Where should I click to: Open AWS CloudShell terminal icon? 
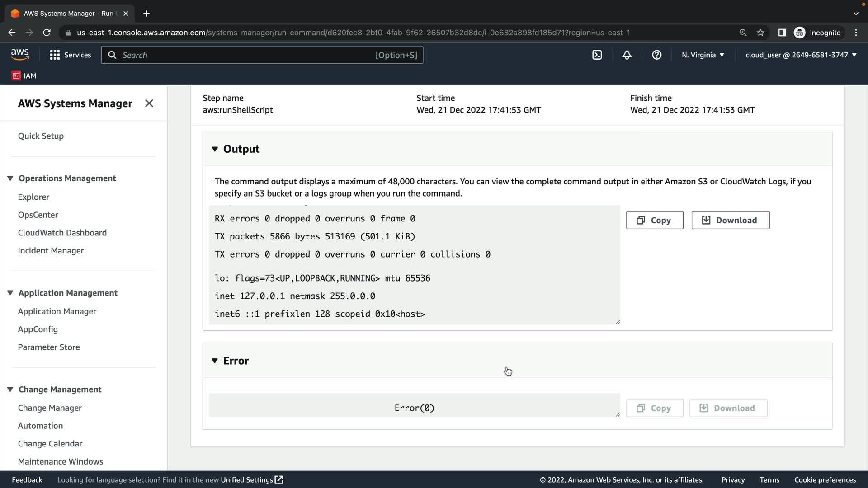click(597, 55)
